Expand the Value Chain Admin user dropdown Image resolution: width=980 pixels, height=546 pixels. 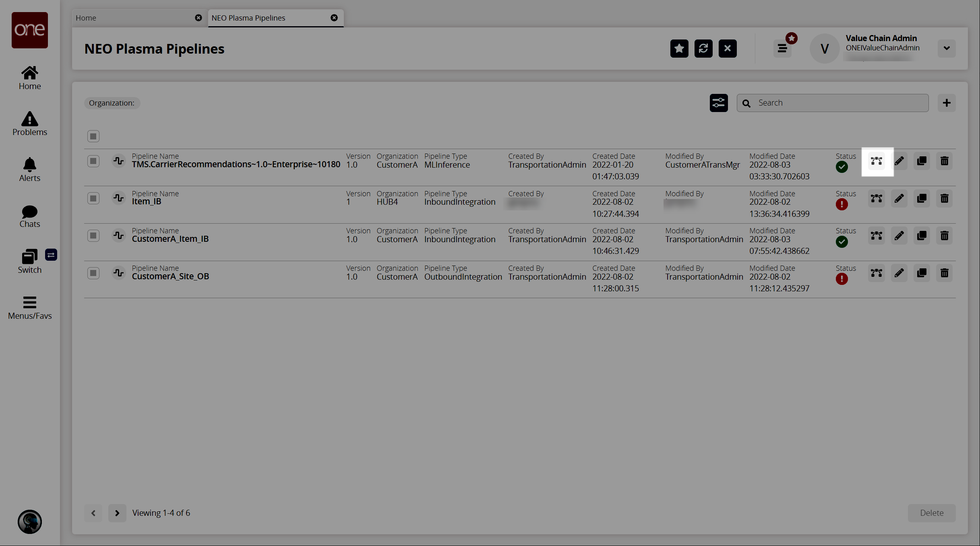pyautogui.click(x=947, y=48)
